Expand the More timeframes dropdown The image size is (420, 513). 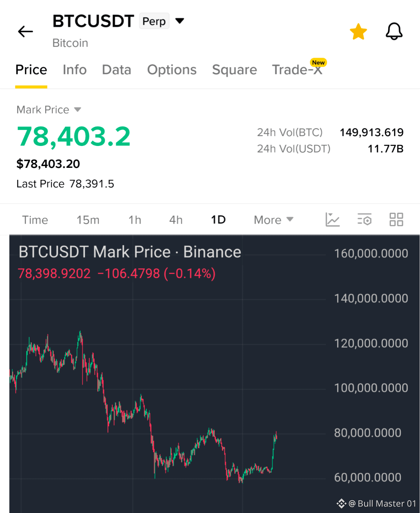coord(274,220)
